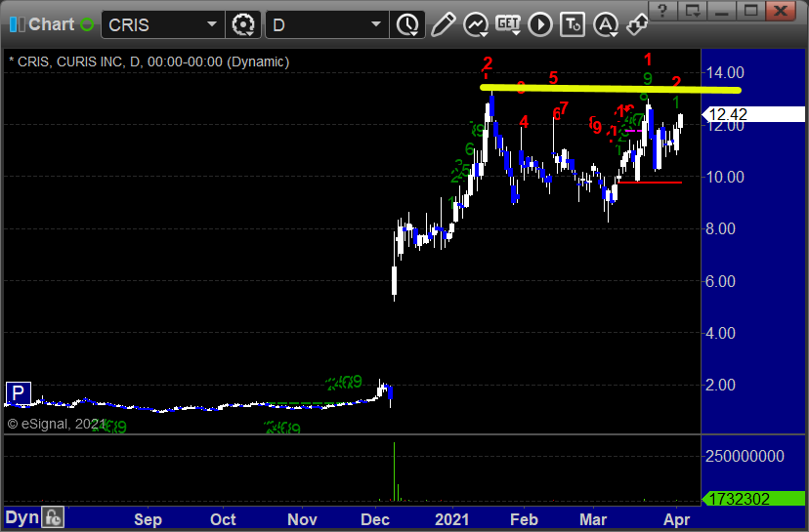809x532 pixels.
Task: Click the Sep time axis label
Action: tap(149, 519)
